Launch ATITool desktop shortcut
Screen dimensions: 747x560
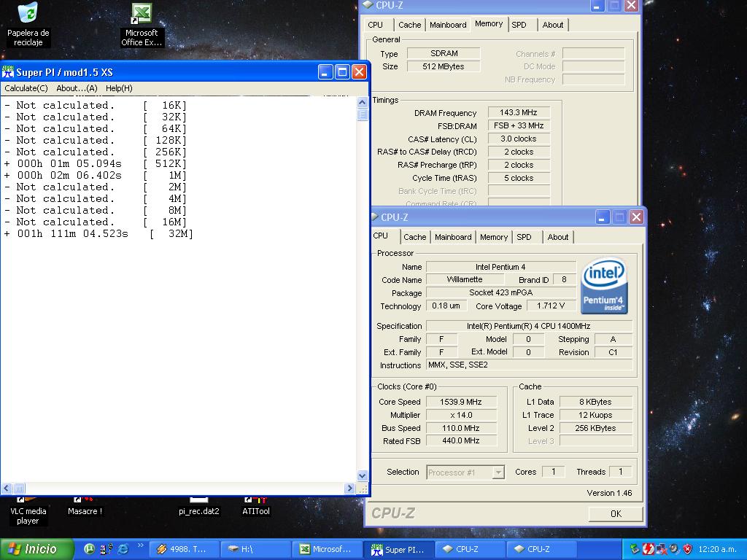coord(256,507)
